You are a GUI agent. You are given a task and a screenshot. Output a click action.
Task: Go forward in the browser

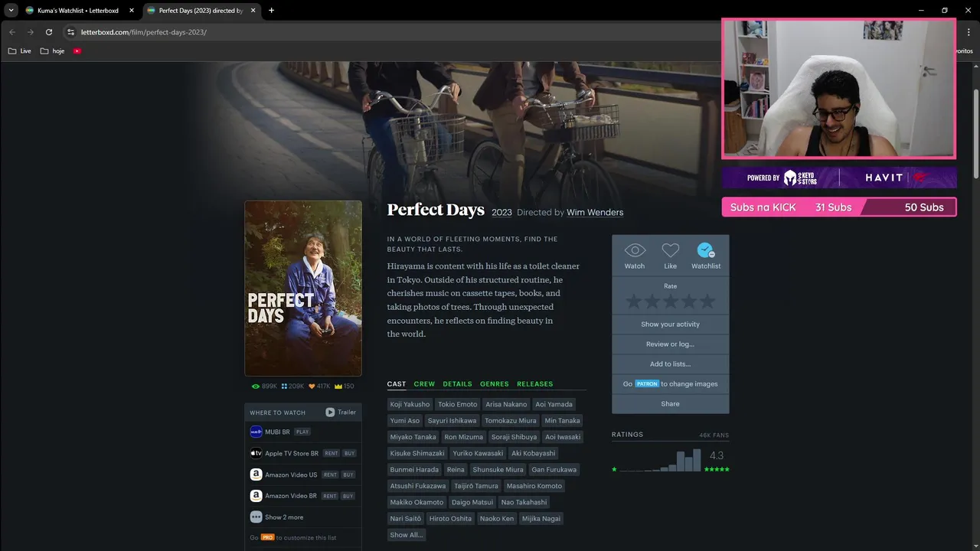31,32
